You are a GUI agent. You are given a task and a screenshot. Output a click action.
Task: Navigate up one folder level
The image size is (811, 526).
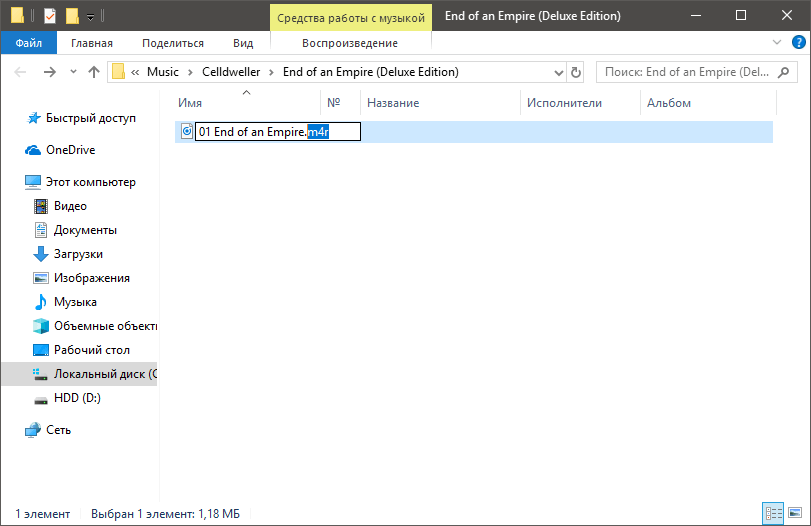[x=94, y=72]
